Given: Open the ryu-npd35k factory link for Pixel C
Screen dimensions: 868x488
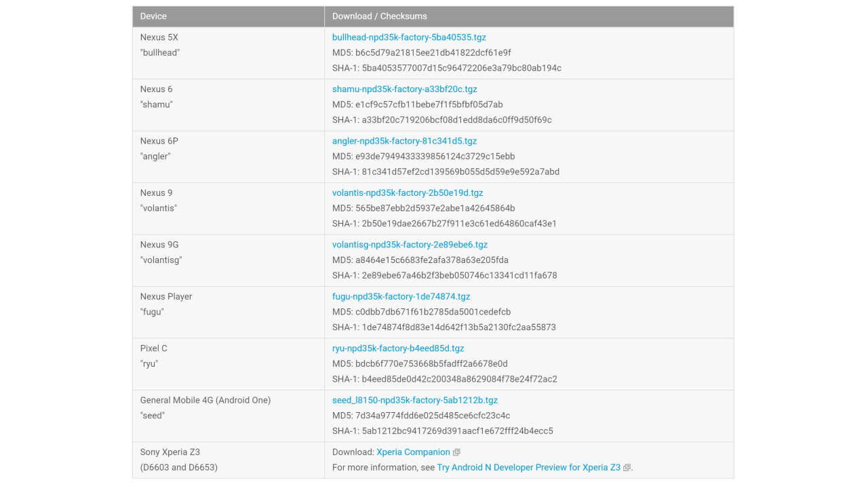Looking at the screenshot, I should pos(398,348).
